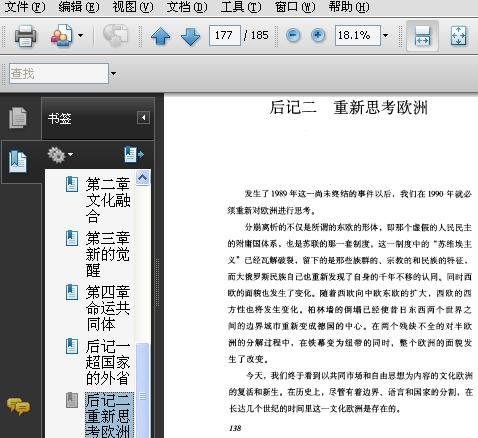Click the Print icon in the toolbar
The image size is (478, 438).
pos(25,36)
